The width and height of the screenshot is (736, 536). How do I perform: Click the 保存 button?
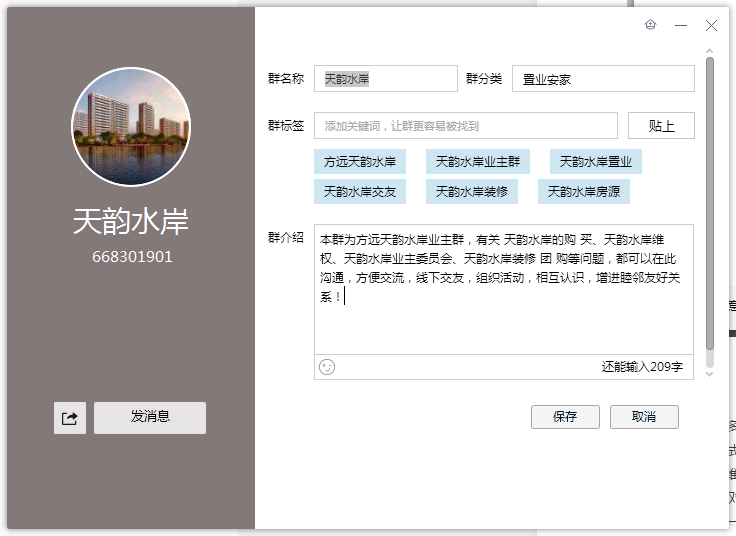point(565,417)
